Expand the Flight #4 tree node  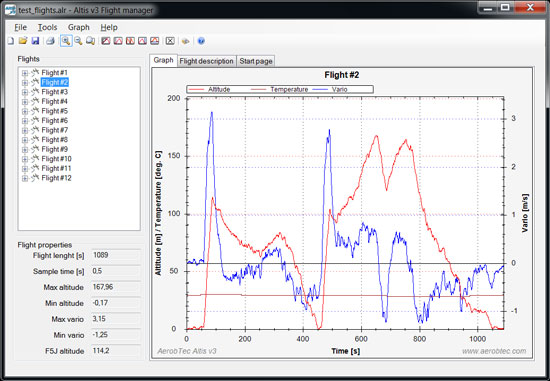point(25,102)
